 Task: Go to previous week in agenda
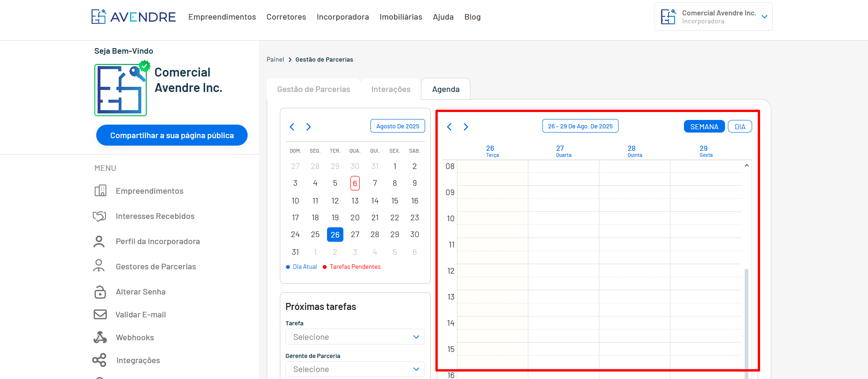coord(449,127)
